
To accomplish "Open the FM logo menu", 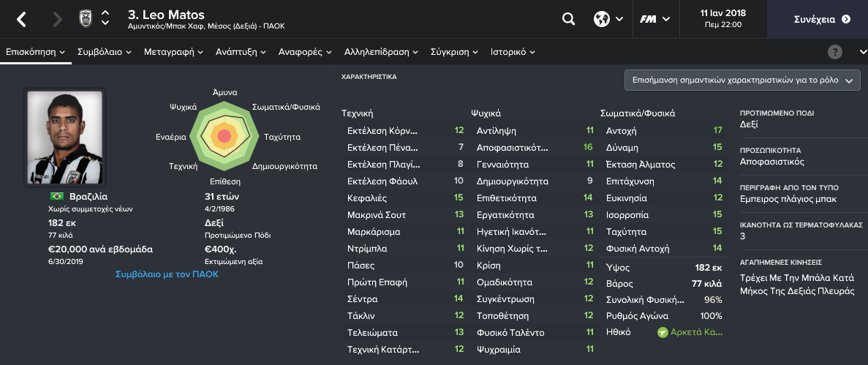I will pos(655,19).
